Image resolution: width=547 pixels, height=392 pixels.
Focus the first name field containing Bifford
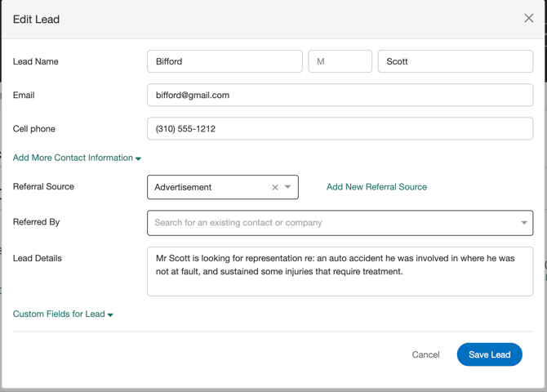pos(225,61)
